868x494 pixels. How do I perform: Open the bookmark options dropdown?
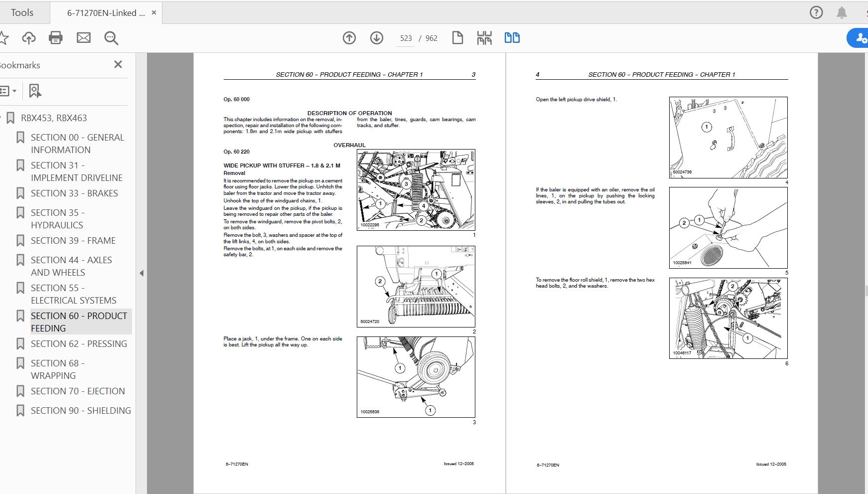click(8, 91)
